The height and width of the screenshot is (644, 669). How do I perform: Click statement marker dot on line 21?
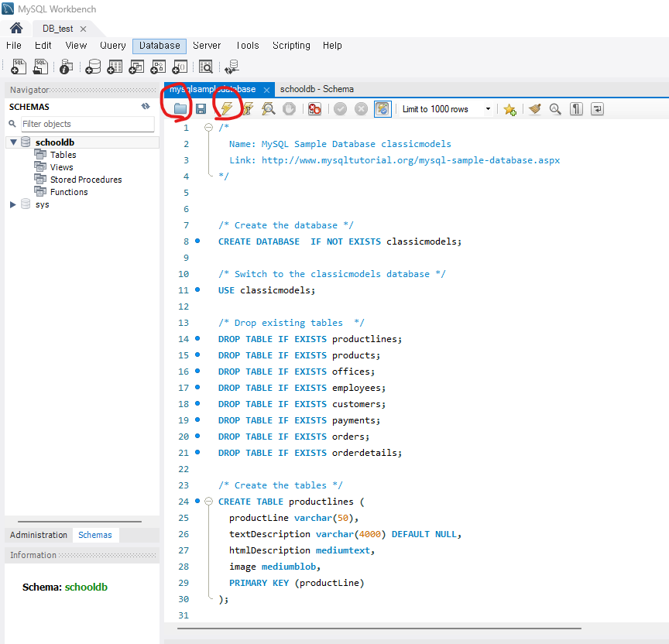(197, 452)
